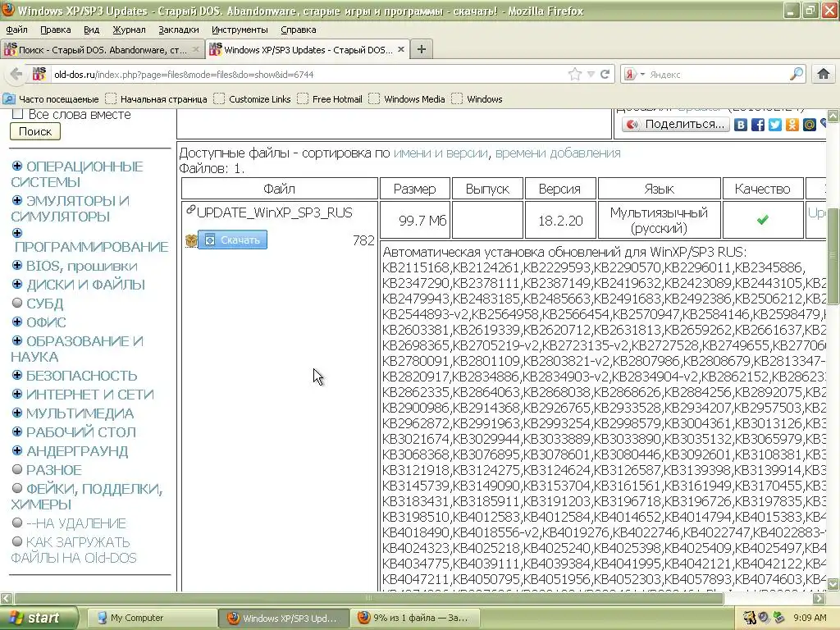Expand МУЛЬТИМЕДИА category
The image size is (840, 630).
[x=17, y=413]
